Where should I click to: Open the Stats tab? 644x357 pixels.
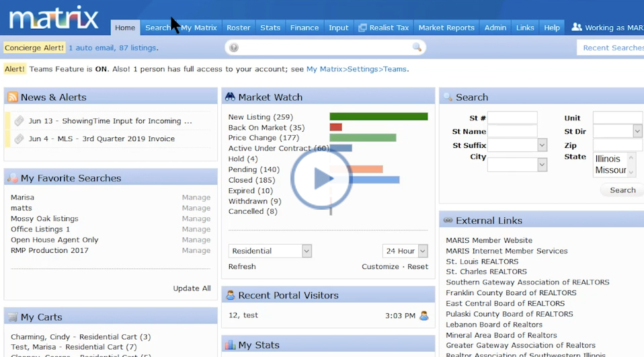pos(270,28)
